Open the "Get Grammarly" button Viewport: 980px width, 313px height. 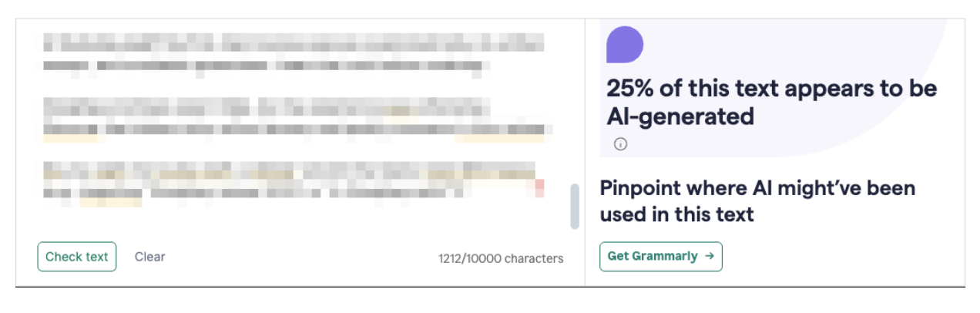tap(660, 257)
